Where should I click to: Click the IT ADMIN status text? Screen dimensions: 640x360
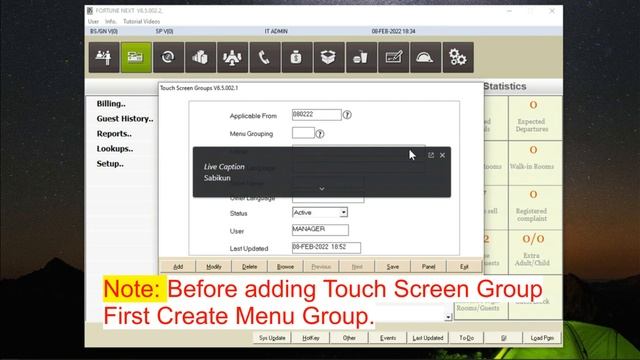[x=276, y=31]
